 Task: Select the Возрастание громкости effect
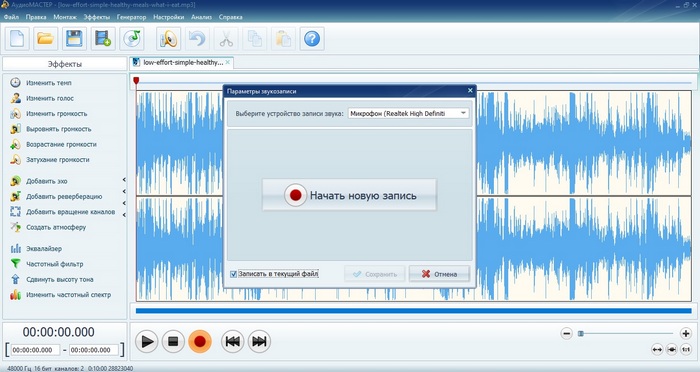(54, 144)
